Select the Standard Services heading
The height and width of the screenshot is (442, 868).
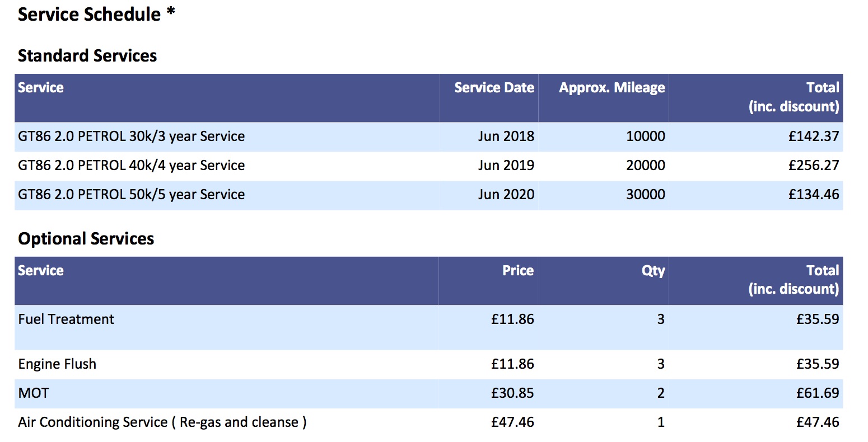87,55
